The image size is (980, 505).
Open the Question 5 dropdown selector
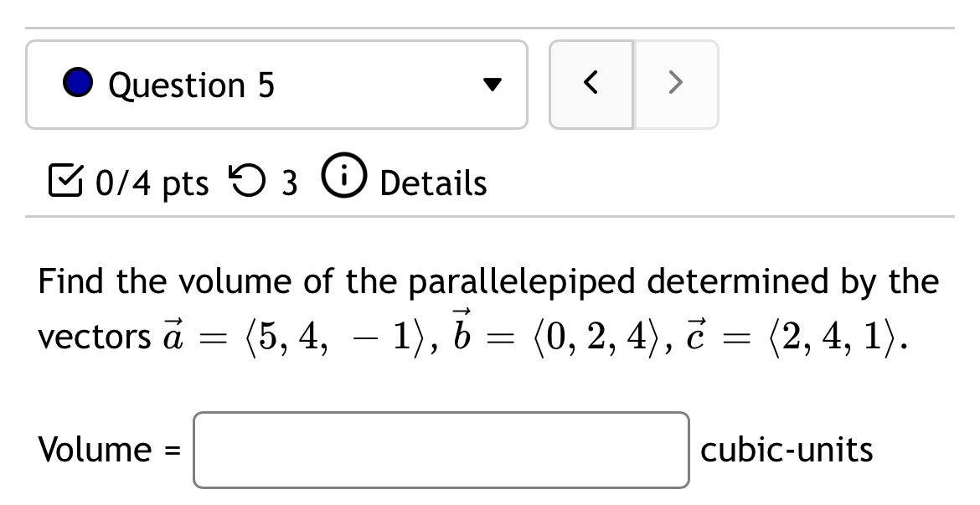(276, 84)
